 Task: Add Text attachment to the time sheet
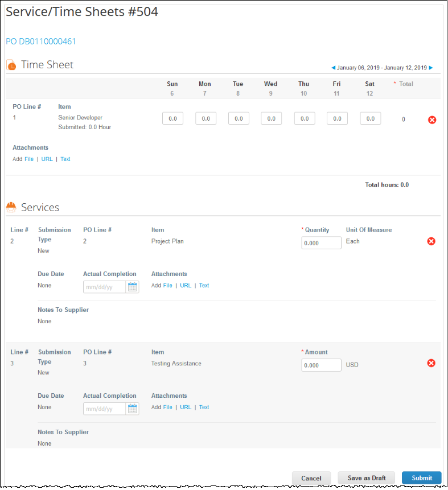point(65,159)
